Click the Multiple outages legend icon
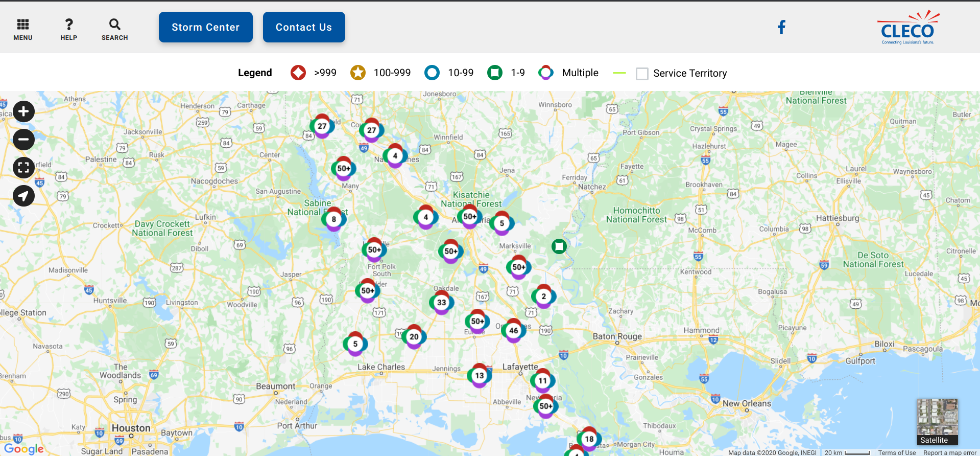This screenshot has width=980, height=456. tap(546, 73)
